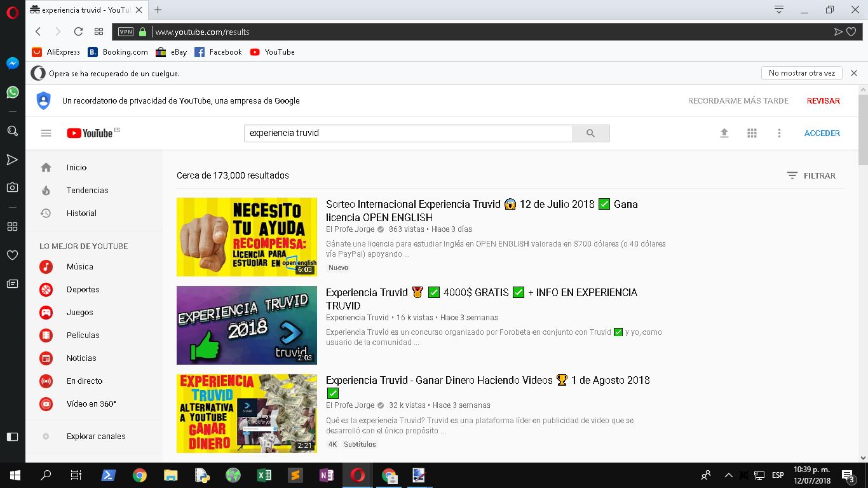The height and width of the screenshot is (488, 868).
Task: Open OneNote from the taskbar
Action: tap(326, 475)
